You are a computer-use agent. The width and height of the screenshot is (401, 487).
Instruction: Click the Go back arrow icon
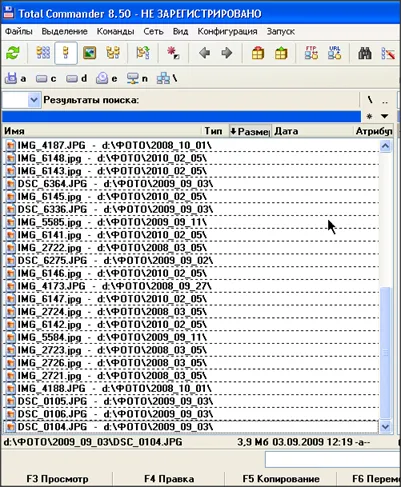pos(204,53)
